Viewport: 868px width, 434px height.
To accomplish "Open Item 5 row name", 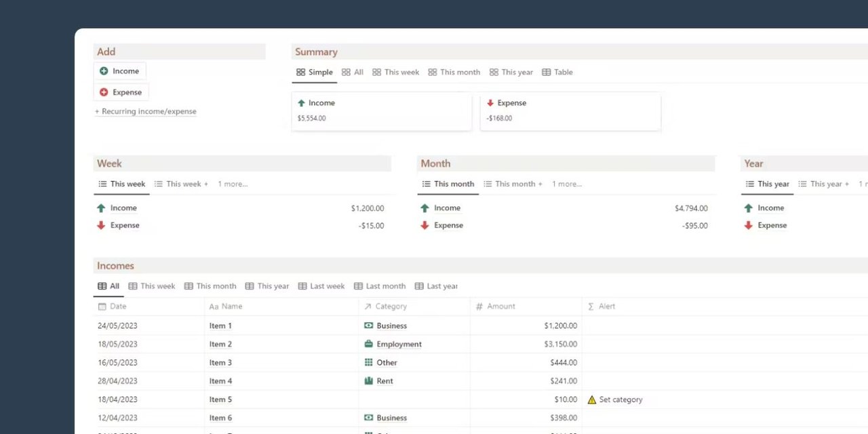I will click(220, 400).
